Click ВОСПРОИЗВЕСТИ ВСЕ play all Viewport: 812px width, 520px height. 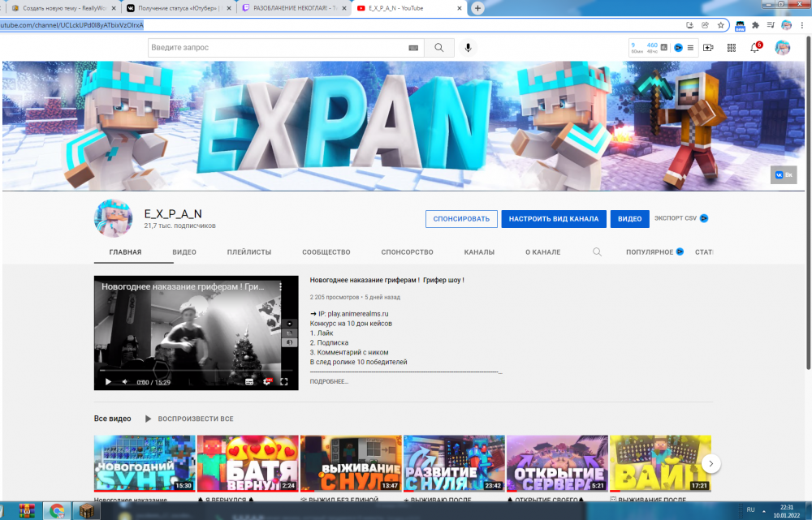click(x=189, y=419)
